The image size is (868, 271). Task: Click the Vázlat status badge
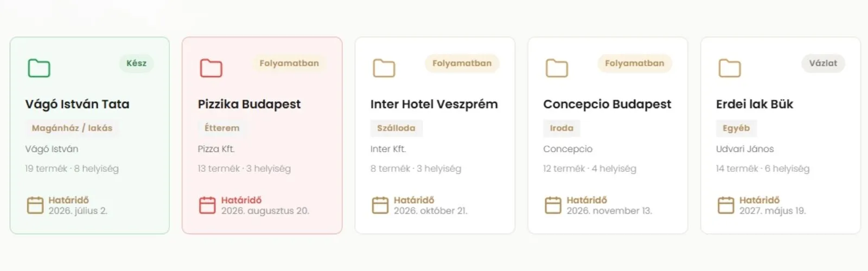click(x=823, y=63)
